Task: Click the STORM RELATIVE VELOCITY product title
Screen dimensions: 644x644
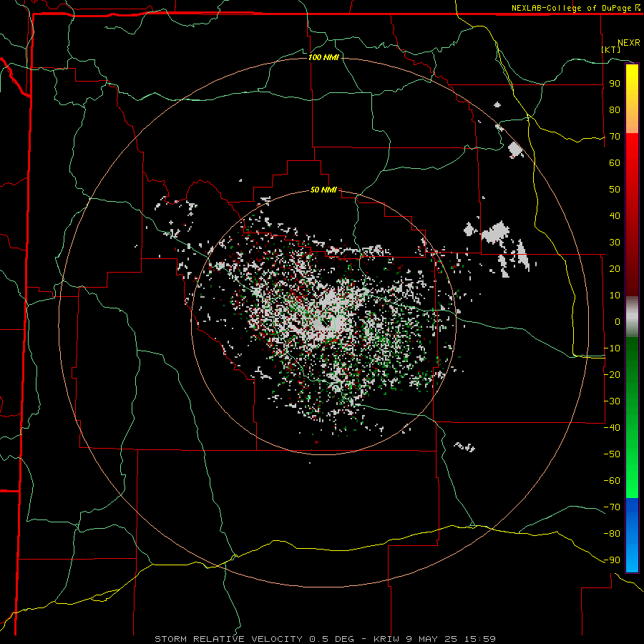Action: (228, 639)
